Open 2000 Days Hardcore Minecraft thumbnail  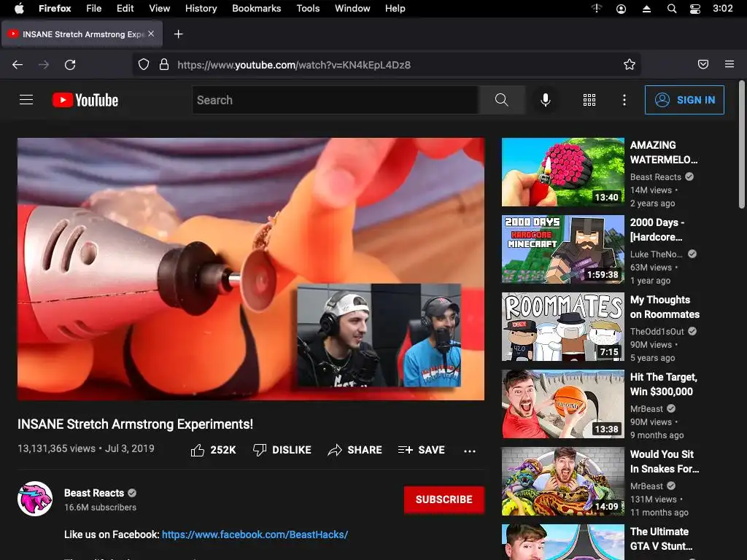coord(562,249)
